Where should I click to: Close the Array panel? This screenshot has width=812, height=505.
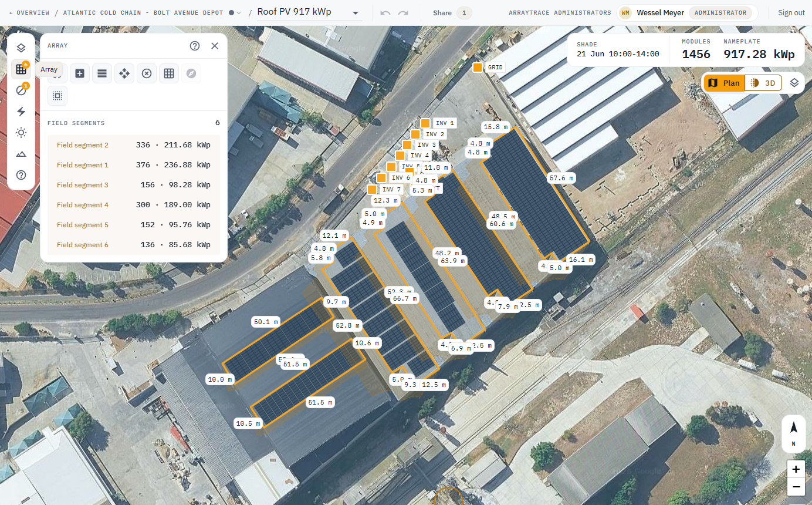coord(215,46)
